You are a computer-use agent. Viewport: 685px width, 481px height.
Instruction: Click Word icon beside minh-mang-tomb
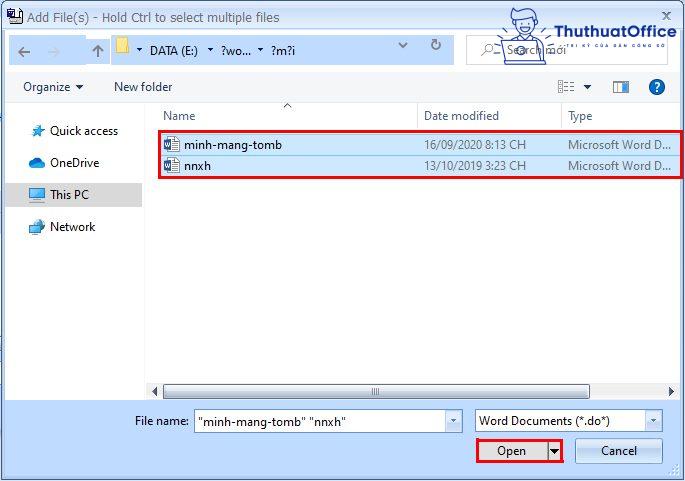click(172, 144)
